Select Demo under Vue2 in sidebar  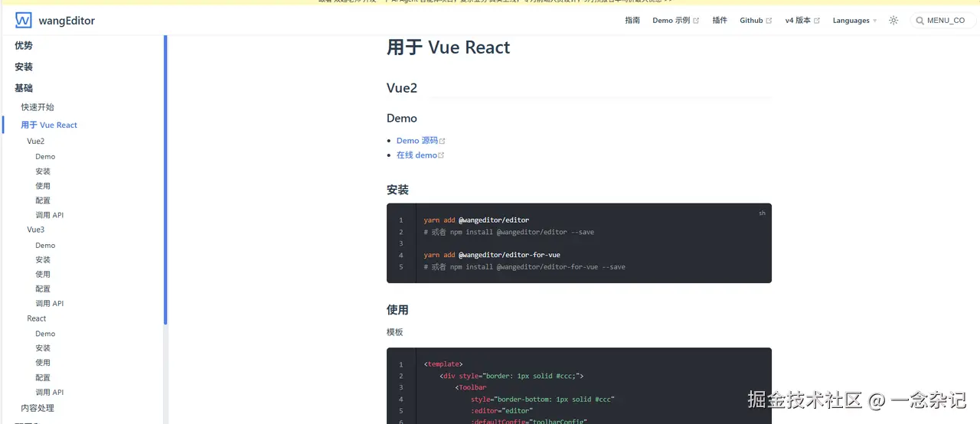click(x=45, y=157)
